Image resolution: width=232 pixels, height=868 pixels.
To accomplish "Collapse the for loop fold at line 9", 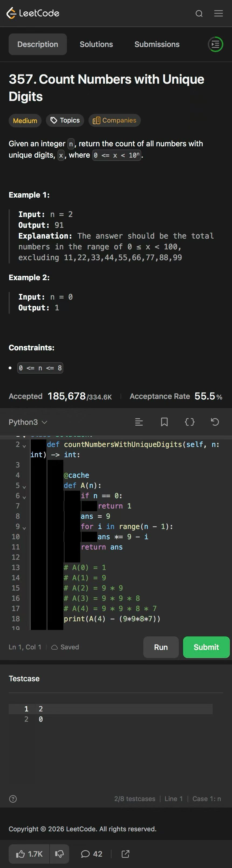I will [x=24, y=528].
